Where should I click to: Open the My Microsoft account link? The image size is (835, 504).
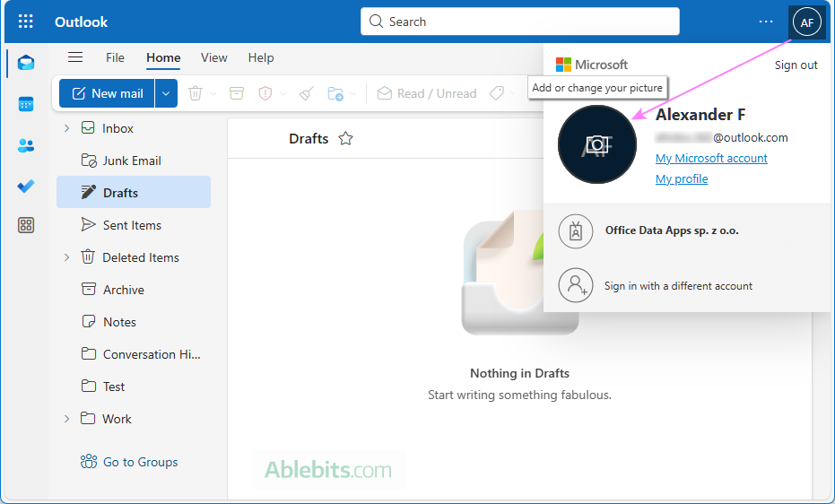click(711, 158)
